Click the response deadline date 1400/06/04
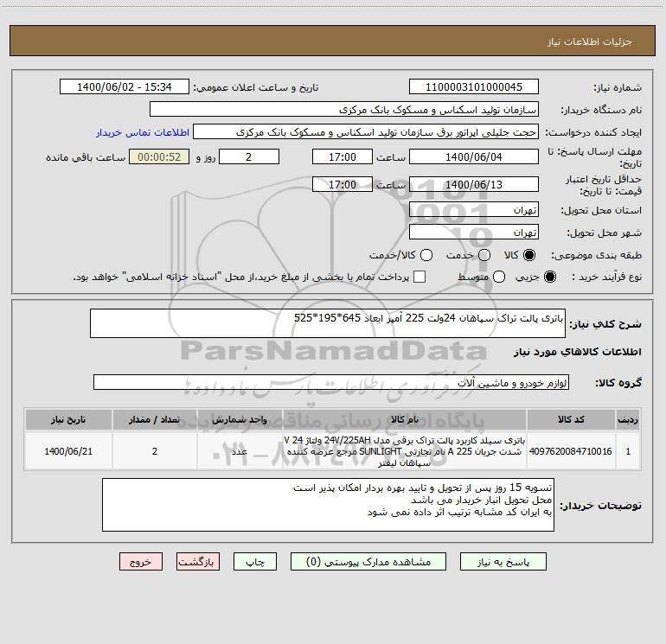Screen dimensions: 666x644 coord(474,156)
